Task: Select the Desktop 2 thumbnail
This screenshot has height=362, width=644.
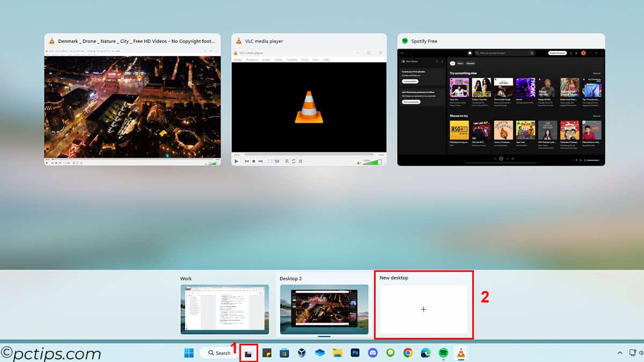Action: (x=324, y=309)
